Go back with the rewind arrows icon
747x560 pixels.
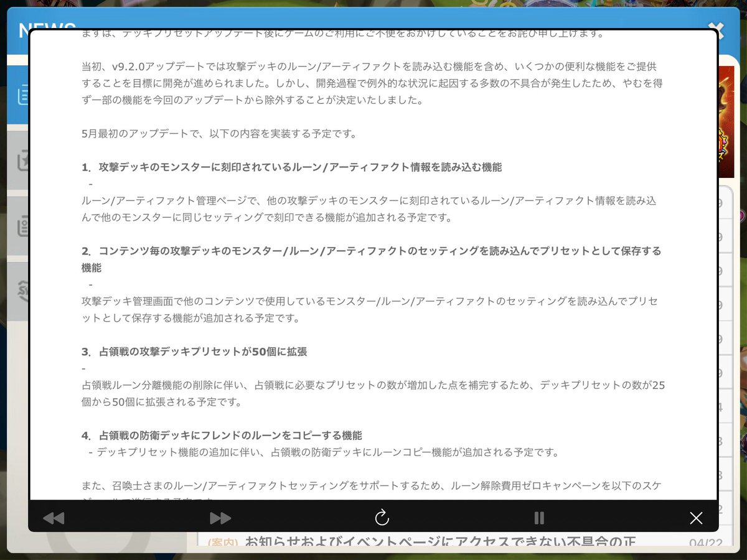pos(54,518)
